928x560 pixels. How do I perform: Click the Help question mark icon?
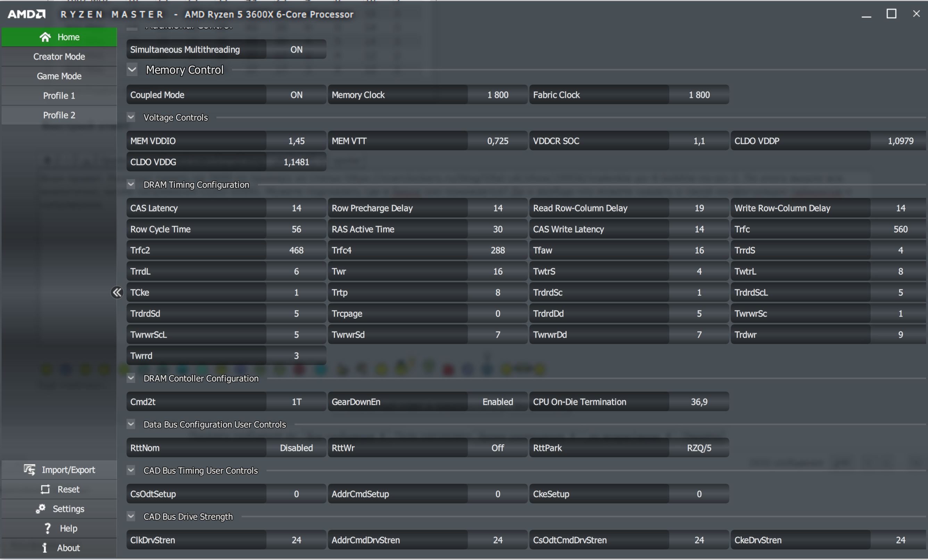[x=48, y=528]
